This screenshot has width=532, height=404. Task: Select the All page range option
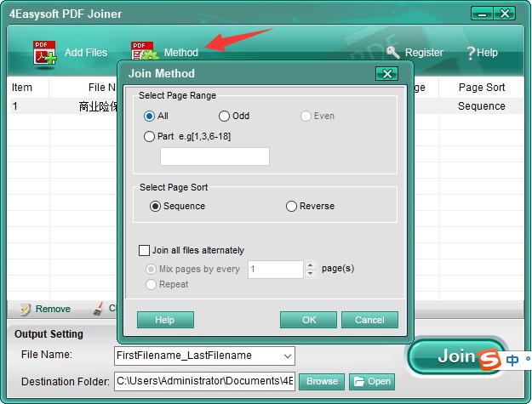(150, 116)
